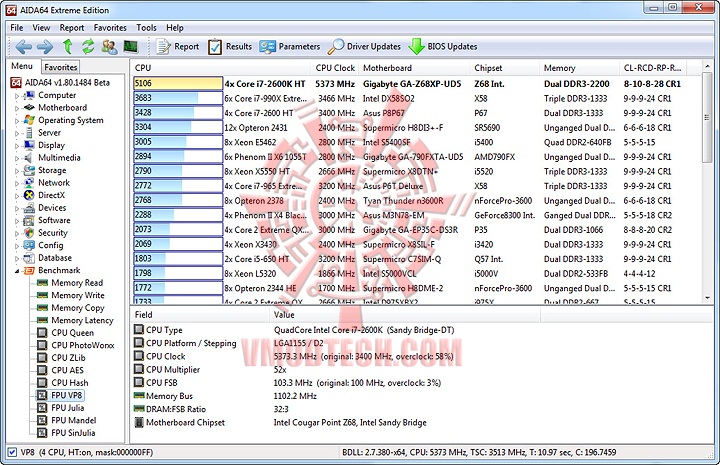This screenshot has width=720, height=465.
Task: Select the 5106 score result bar
Action: (x=178, y=84)
